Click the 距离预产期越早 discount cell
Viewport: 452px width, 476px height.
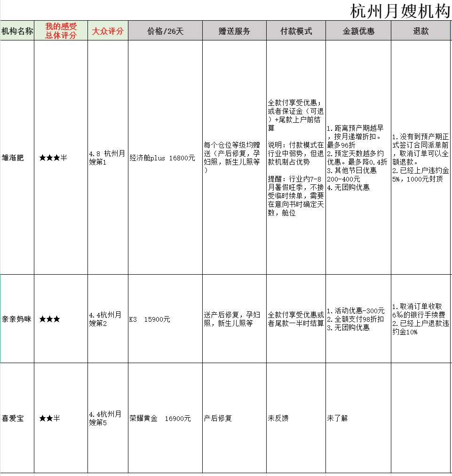[x=358, y=158]
